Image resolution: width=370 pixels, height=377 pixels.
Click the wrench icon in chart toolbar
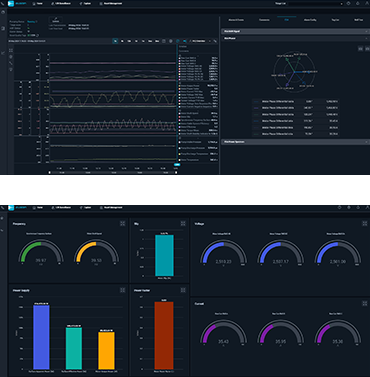(215, 41)
